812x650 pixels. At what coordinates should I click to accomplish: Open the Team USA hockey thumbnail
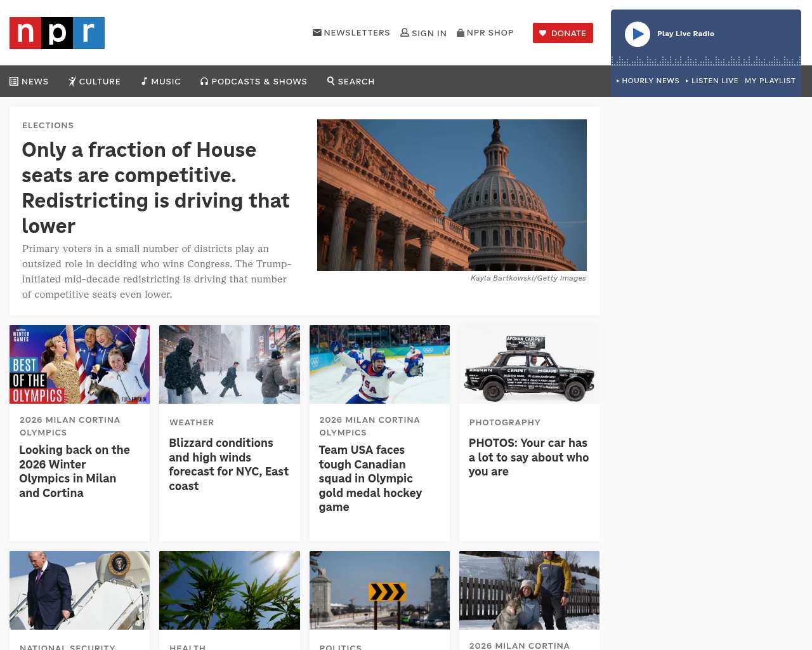pos(379,364)
